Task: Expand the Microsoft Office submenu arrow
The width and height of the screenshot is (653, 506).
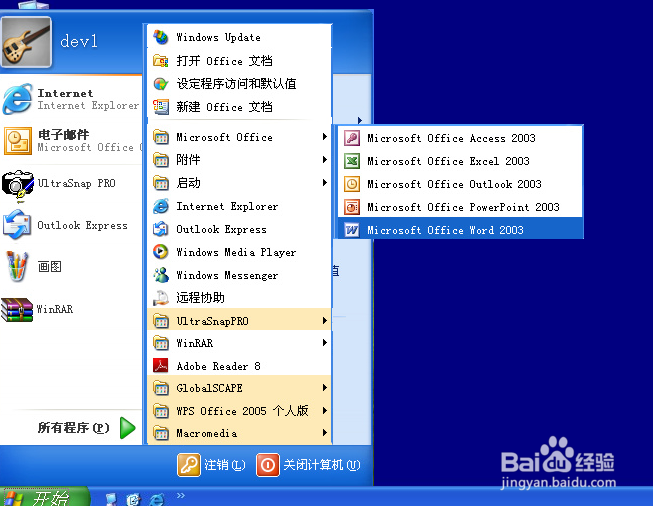Action: click(324, 137)
